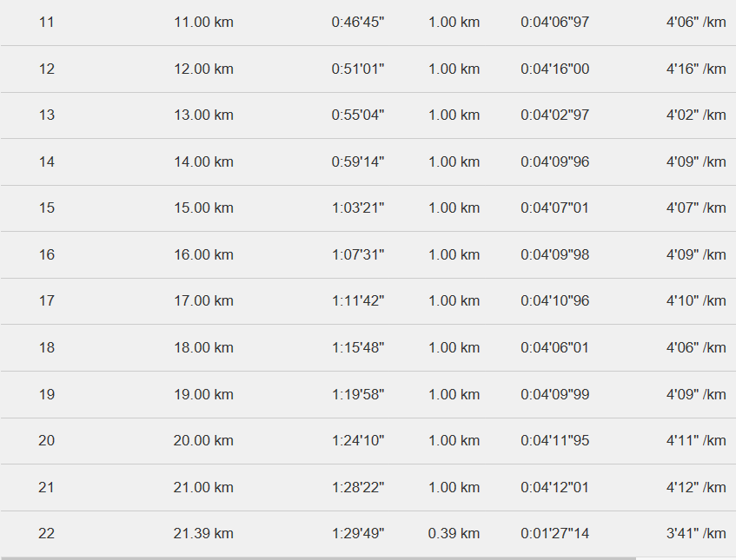Select the 0:55'04" cumulative time

[358, 115]
